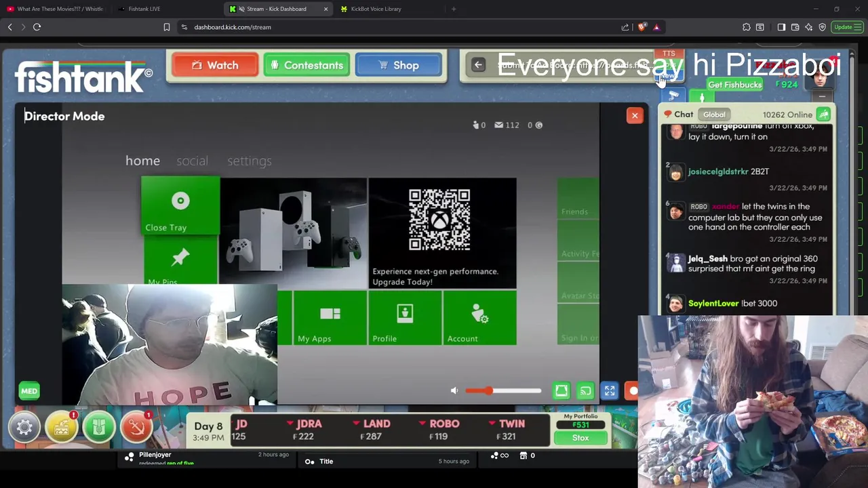
Task: Click the green mailbox icon in chat header
Action: (x=823, y=115)
